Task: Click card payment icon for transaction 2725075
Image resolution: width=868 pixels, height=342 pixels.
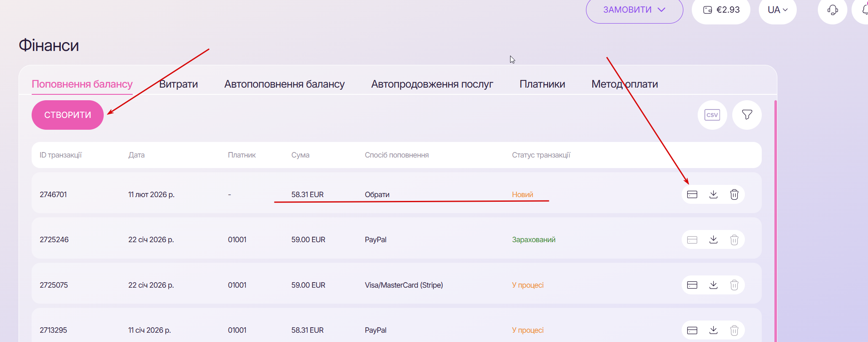Action: tap(692, 285)
